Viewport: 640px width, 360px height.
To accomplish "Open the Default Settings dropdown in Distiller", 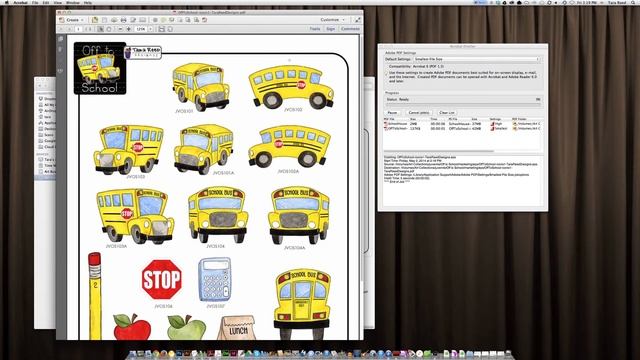I will pos(477,59).
